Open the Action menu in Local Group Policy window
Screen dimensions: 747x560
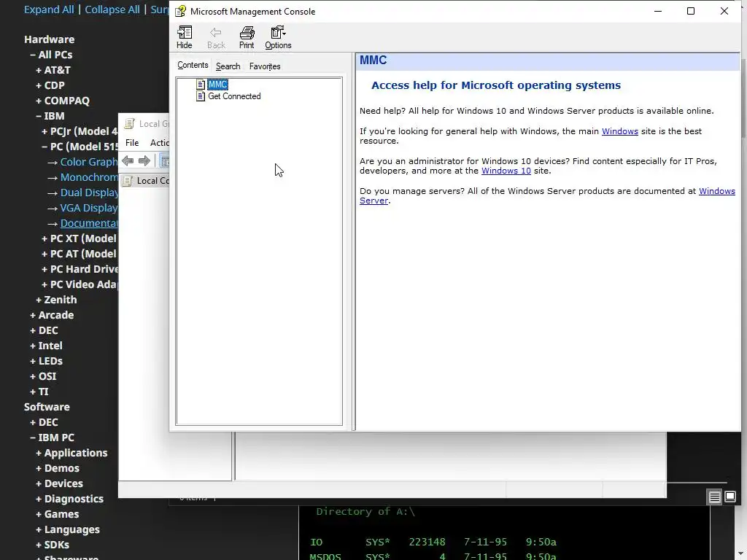point(160,142)
